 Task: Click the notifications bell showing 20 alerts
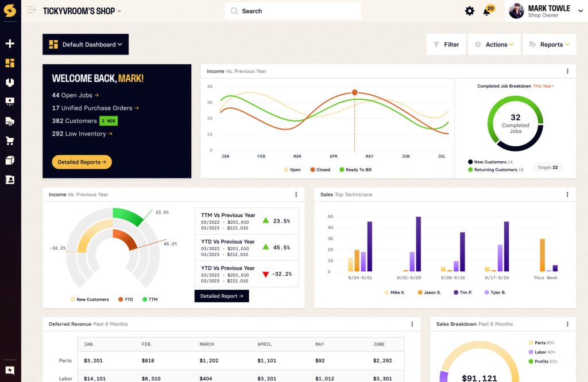(x=485, y=11)
